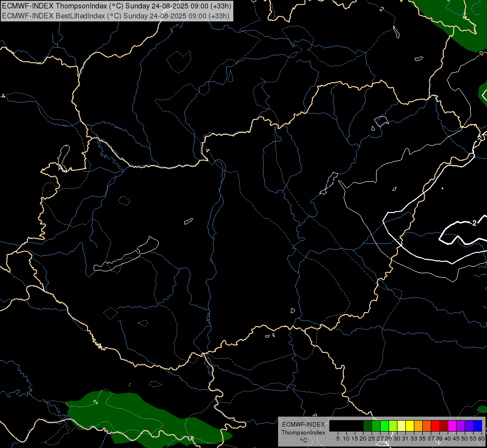Click the legend tick value '29'
Image resolution: width=487 pixels, height=448 pixels.
(389, 439)
